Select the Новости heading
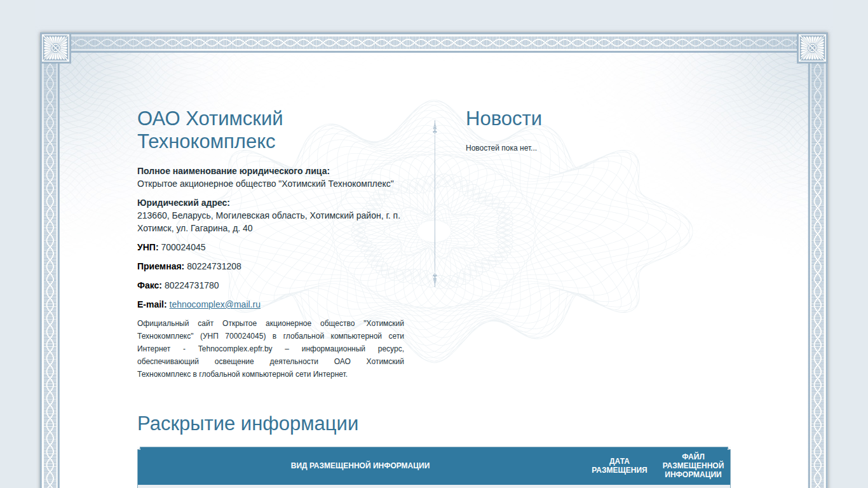The width and height of the screenshot is (868, 488). click(x=504, y=118)
